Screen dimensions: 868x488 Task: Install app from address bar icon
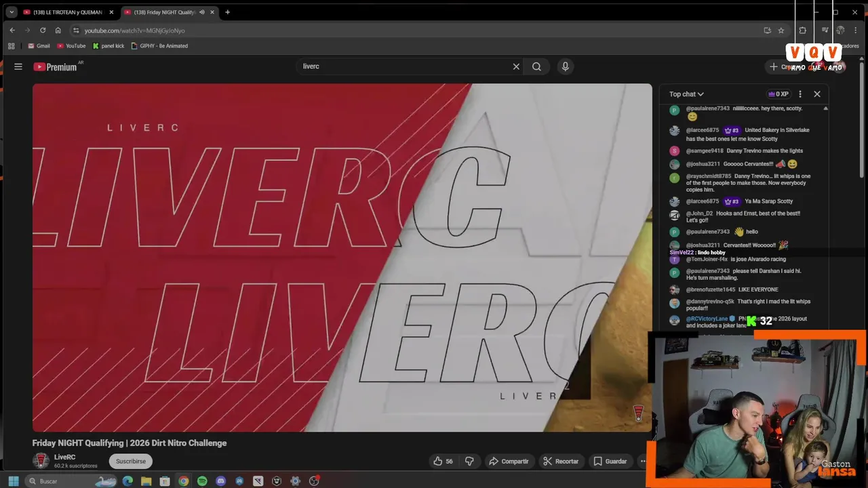[x=767, y=30]
